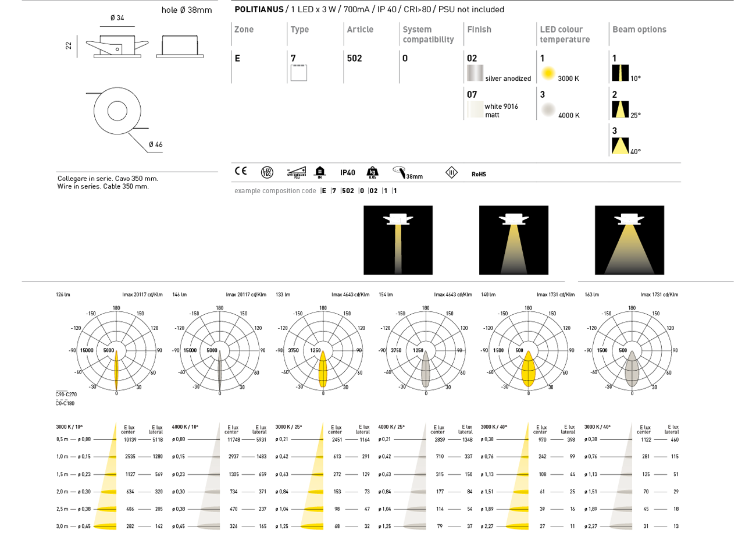Click the IP40 rating symbol
Image resolution: width=756 pixels, height=547 pixels.
348,173
